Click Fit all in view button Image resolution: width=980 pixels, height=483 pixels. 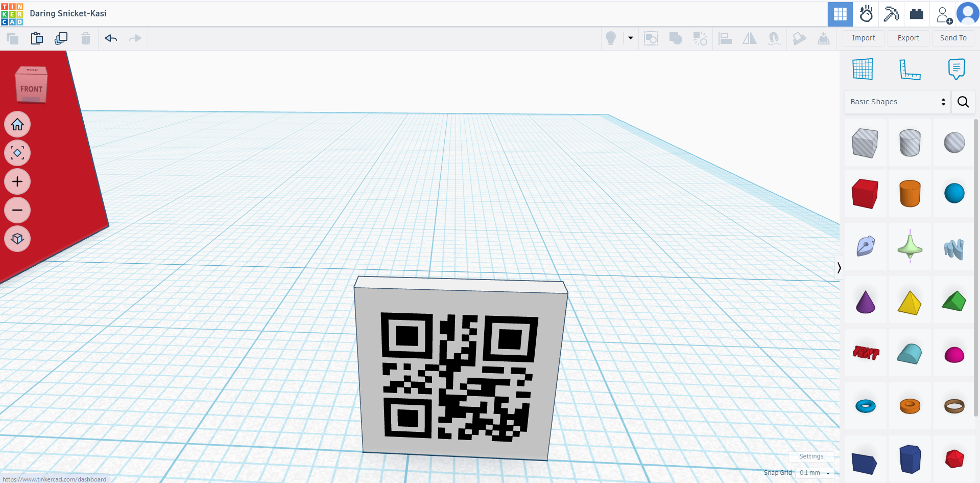pyautogui.click(x=17, y=153)
